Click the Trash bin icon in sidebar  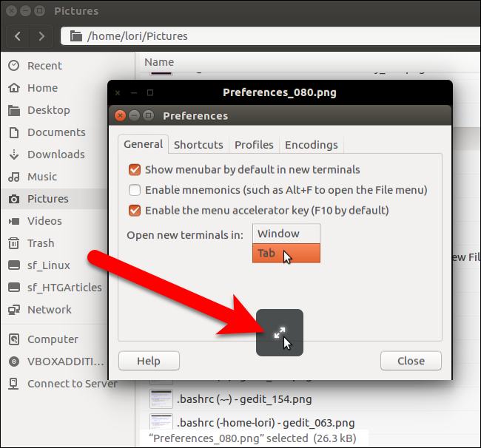(x=14, y=243)
